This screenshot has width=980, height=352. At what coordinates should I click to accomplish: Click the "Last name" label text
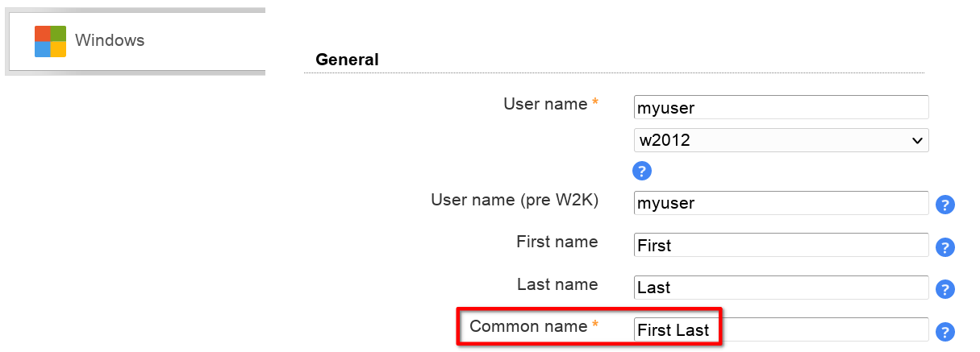pos(557,284)
